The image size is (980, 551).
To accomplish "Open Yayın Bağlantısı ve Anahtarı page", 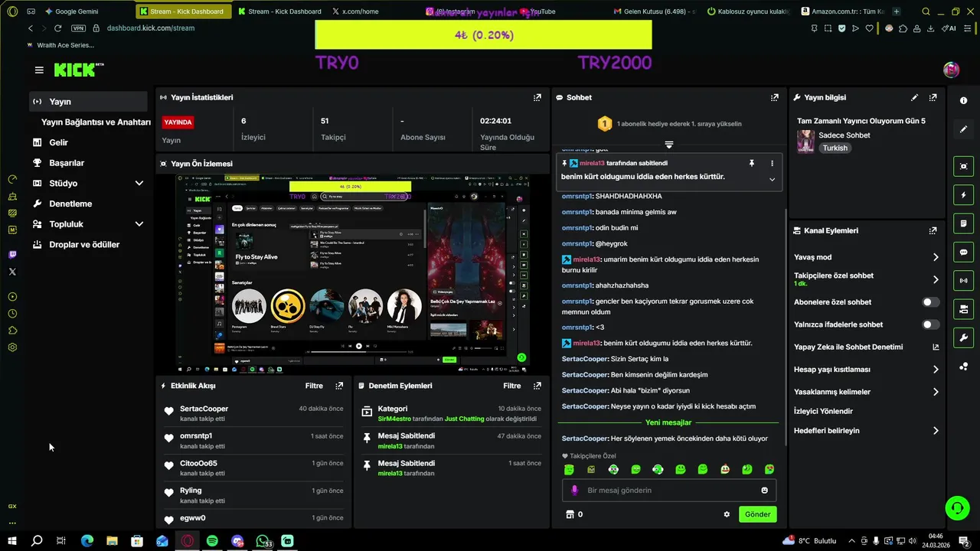I will 96,122.
